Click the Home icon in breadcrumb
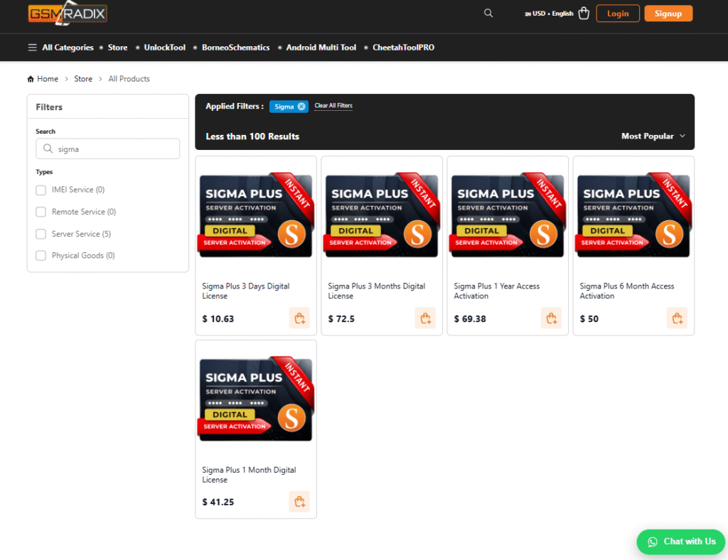 [x=31, y=79]
